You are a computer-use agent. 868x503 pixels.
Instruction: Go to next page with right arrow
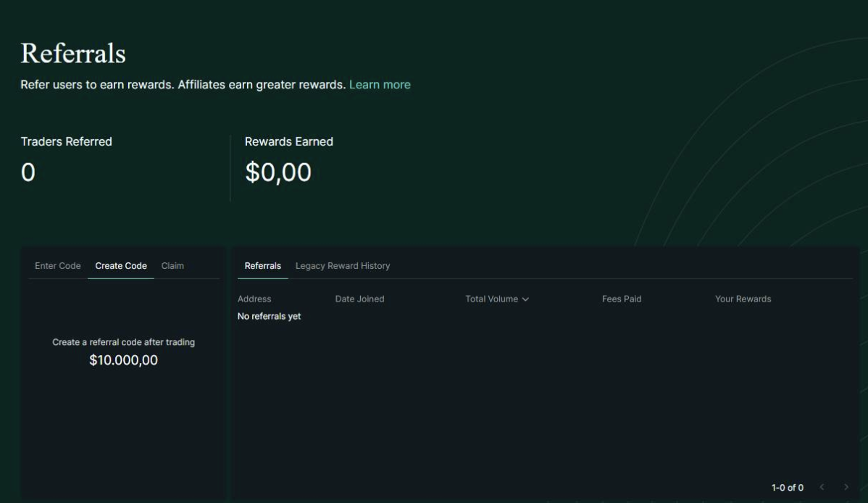point(846,488)
